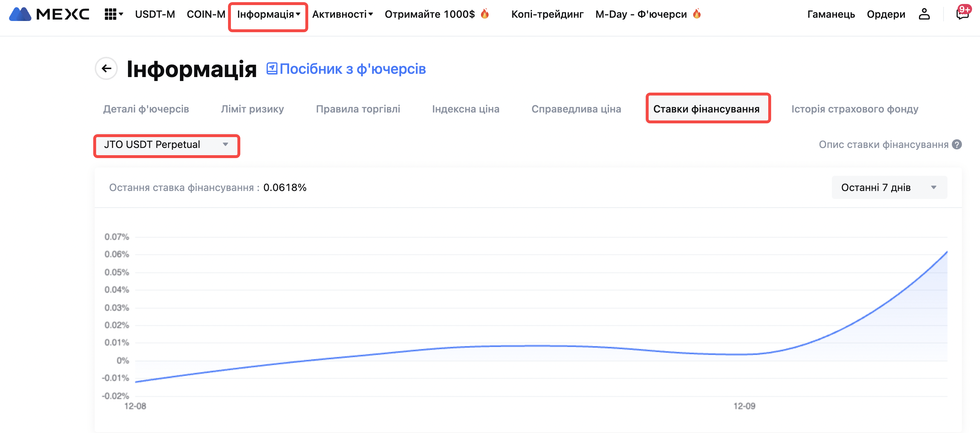Expand the Активності menu

tap(342, 14)
